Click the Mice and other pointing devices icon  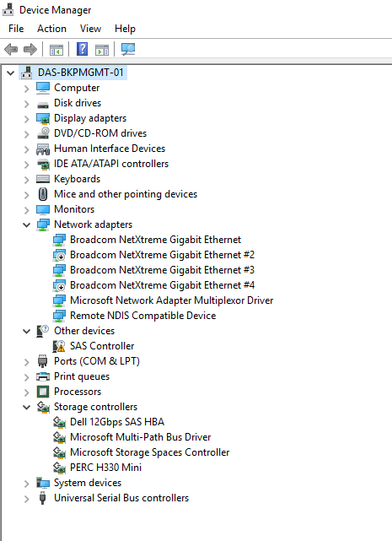click(x=43, y=194)
